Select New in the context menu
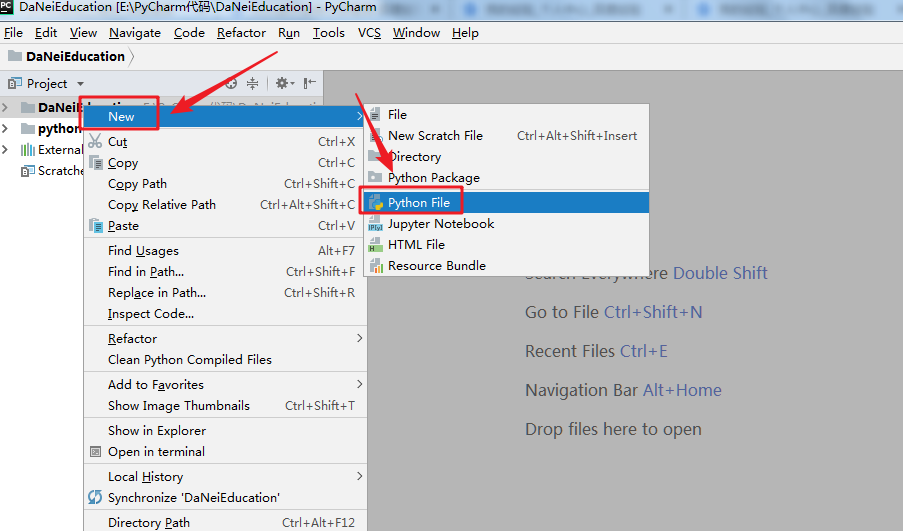The image size is (903, 531). tap(225, 116)
